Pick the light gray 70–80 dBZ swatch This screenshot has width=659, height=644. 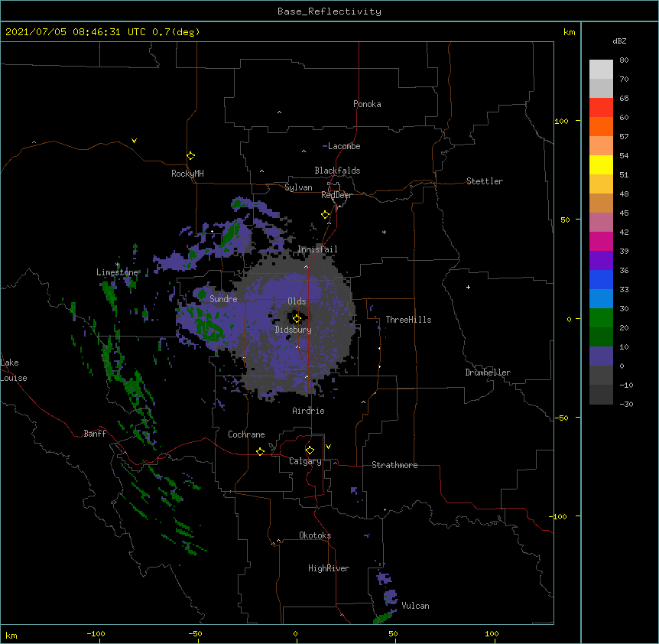[x=601, y=70]
